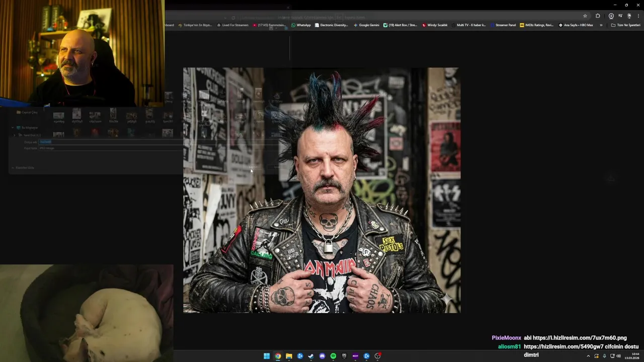The image size is (644, 362).
Task: Switch to Chrome in the taskbar
Action: click(x=278, y=356)
